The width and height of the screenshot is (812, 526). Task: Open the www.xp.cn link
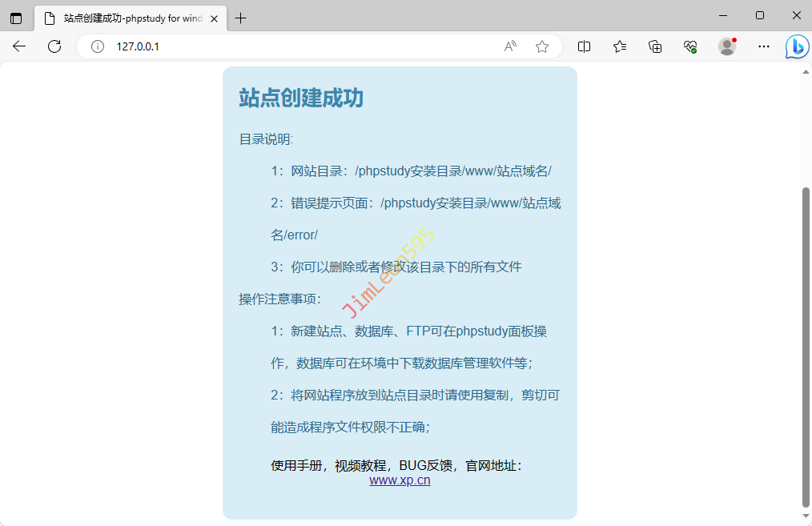400,480
